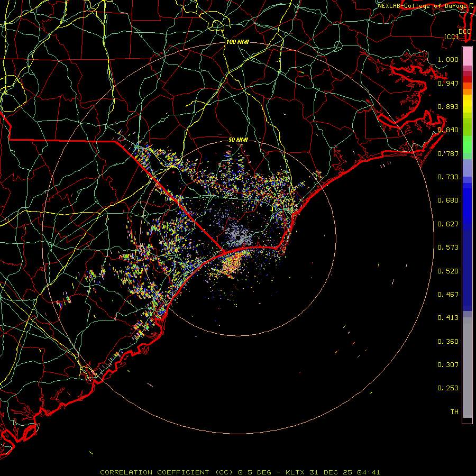The image size is (476, 476).
Task: Click the TH threshold label on the scale
Action: coord(454,411)
